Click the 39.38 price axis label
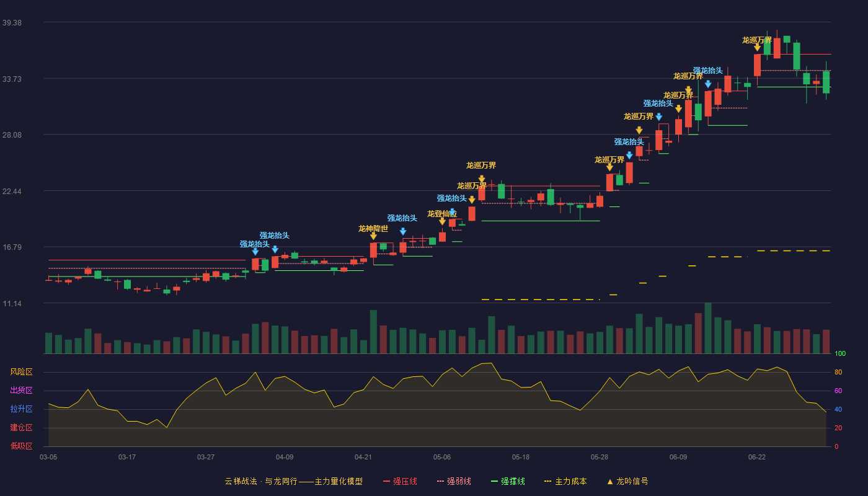Image resolution: width=868 pixels, height=496 pixels. pyautogui.click(x=12, y=22)
